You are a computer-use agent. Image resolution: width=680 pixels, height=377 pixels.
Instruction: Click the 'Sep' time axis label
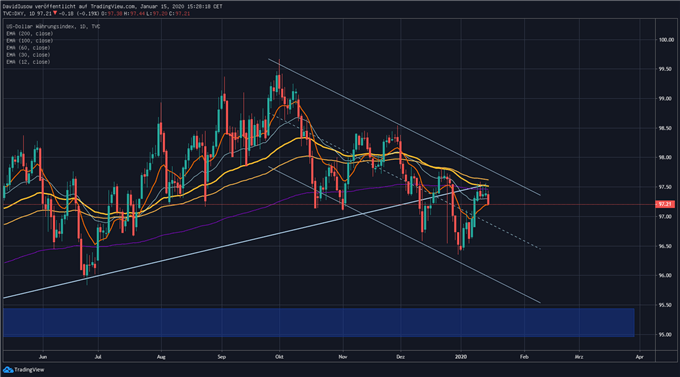(222, 357)
